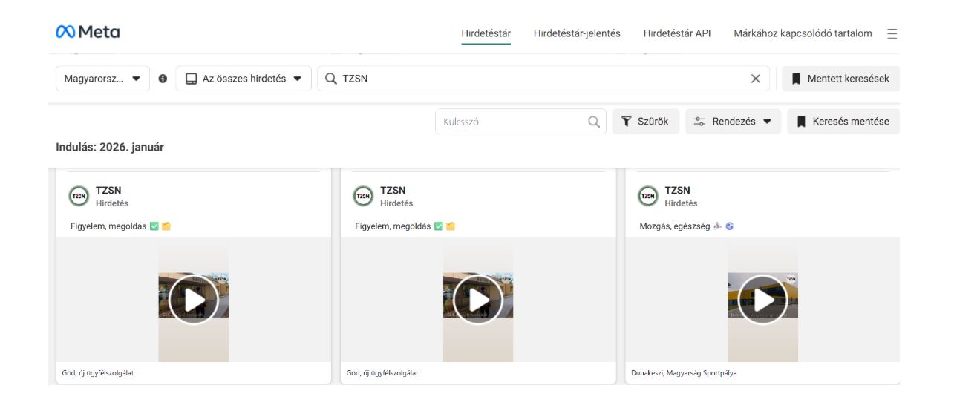980x414 pixels.
Task: Click the magnifier icon in Kulcsszó field
Action: pos(594,122)
